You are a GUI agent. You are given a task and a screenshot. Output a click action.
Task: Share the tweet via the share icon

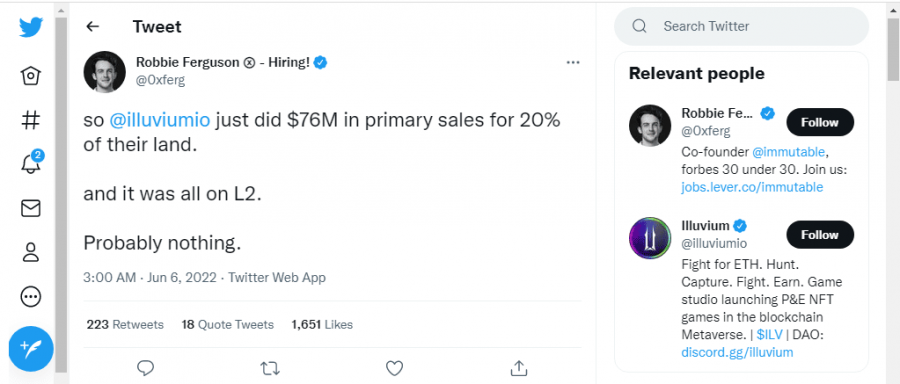coord(519,367)
